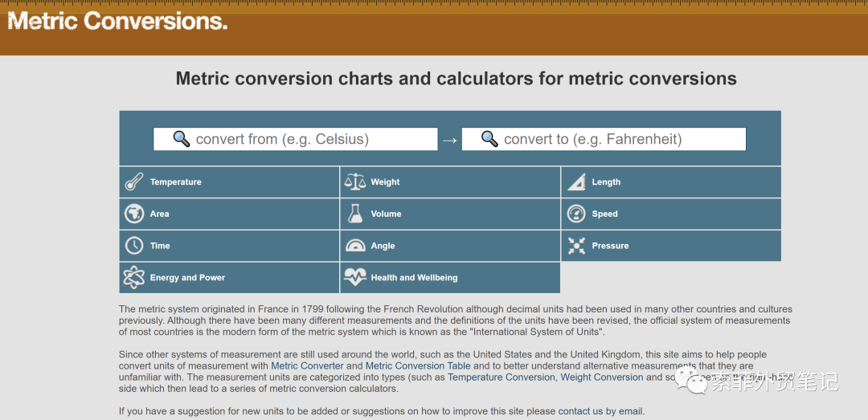Click the balance scale Weight icon
Viewport: 868px width, 420px height.
click(x=354, y=182)
